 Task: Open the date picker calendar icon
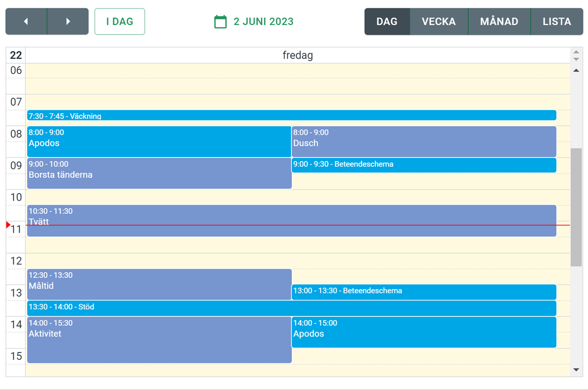pos(220,22)
